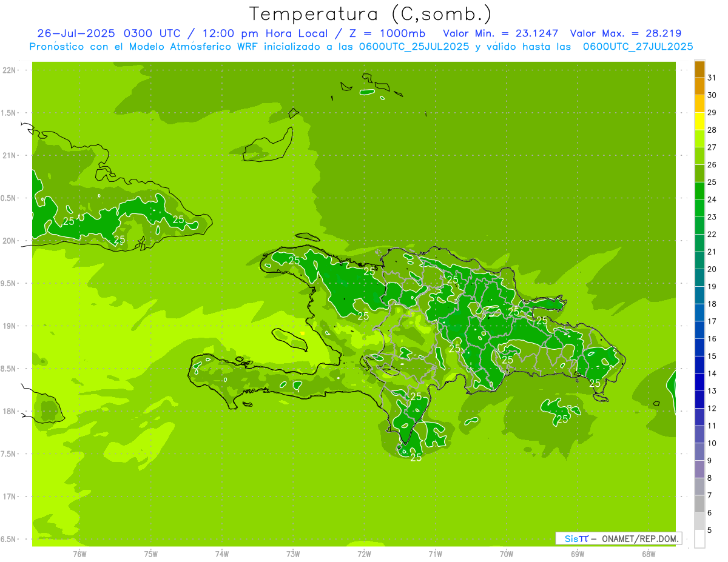Click the '71W' longitude axis label
Viewport: 728px width, 562px height.
435,554
